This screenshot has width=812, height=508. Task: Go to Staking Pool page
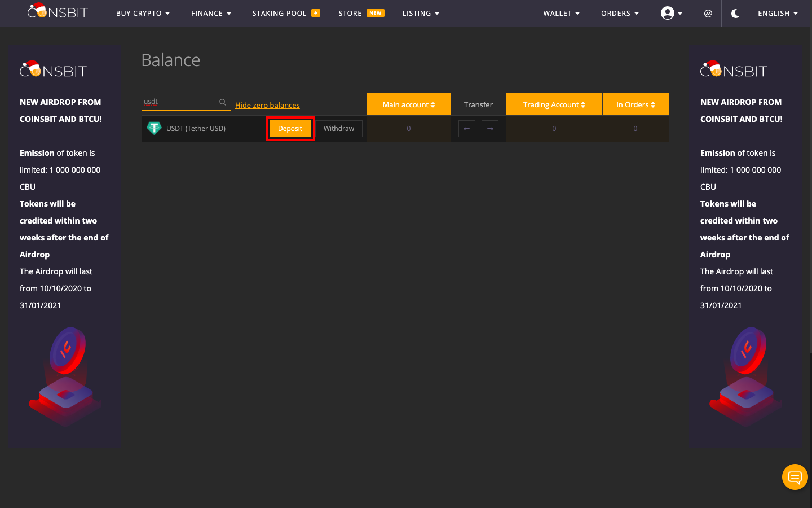(x=280, y=14)
